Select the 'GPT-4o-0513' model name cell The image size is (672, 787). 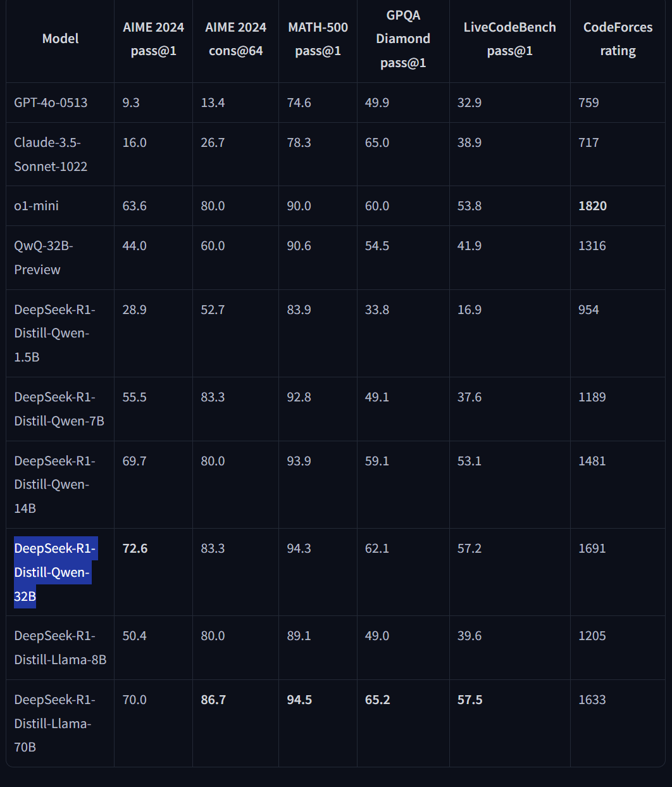(60, 103)
